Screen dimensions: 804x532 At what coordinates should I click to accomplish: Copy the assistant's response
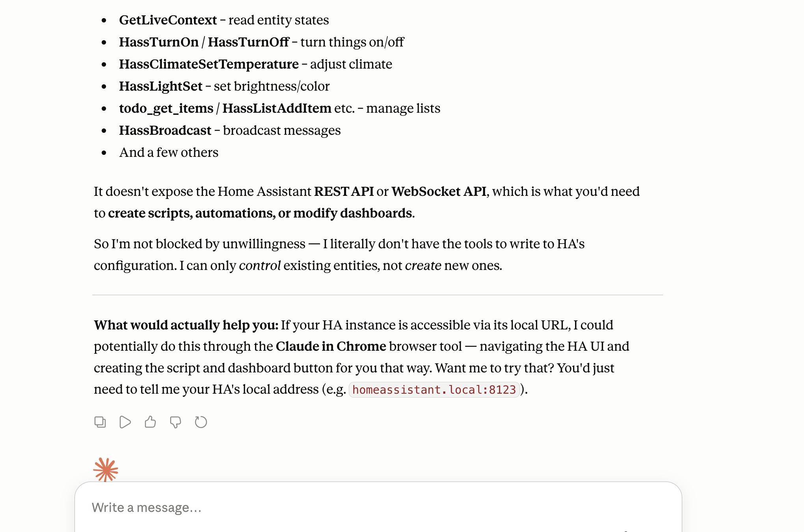click(x=100, y=422)
